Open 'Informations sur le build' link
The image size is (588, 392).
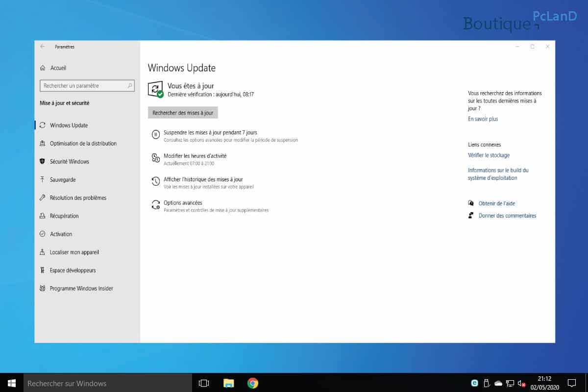[x=498, y=174]
